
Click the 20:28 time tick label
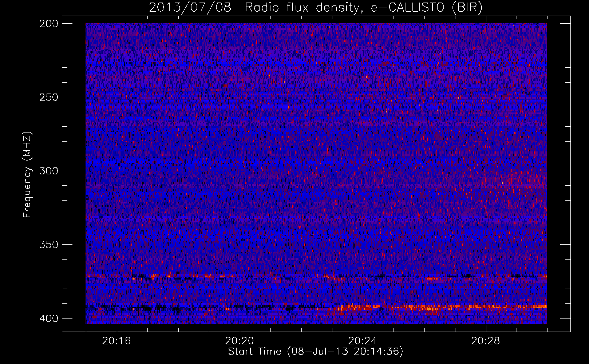[x=485, y=341]
